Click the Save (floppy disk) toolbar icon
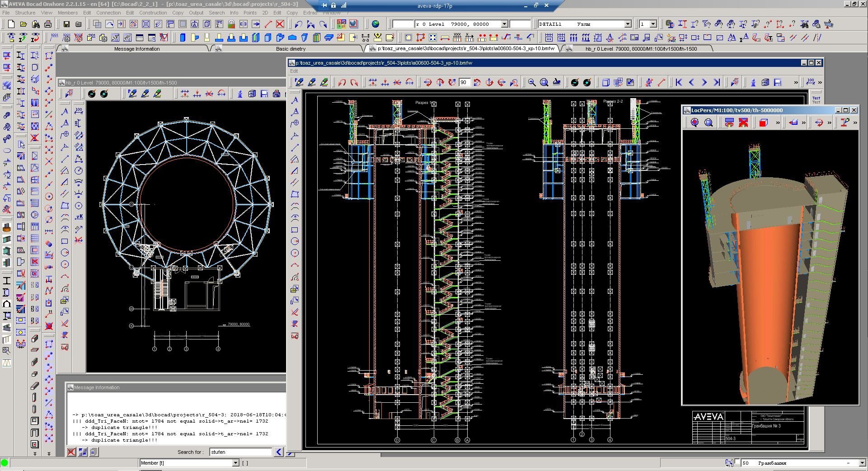The image size is (868, 471). click(x=66, y=24)
